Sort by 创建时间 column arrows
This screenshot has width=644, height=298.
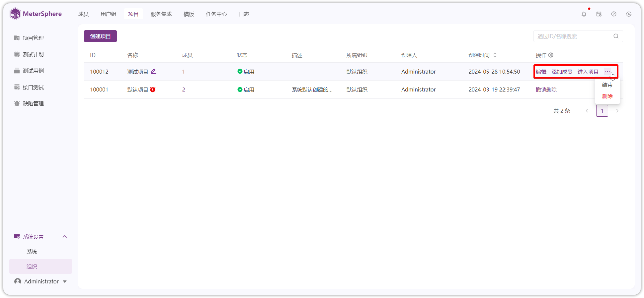click(495, 55)
